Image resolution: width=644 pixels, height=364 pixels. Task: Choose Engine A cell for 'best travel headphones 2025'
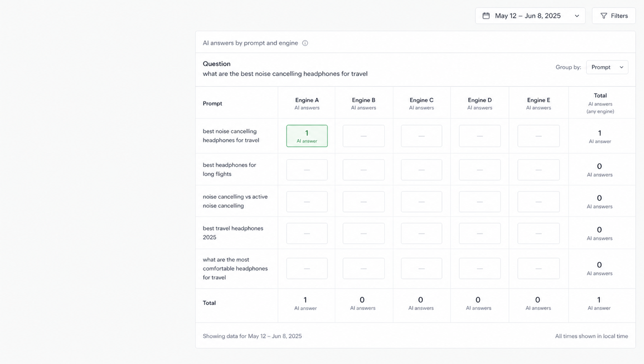(x=307, y=233)
